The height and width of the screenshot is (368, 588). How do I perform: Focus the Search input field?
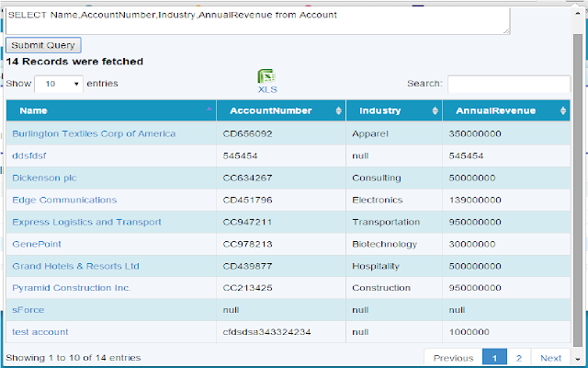pyautogui.click(x=508, y=84)
